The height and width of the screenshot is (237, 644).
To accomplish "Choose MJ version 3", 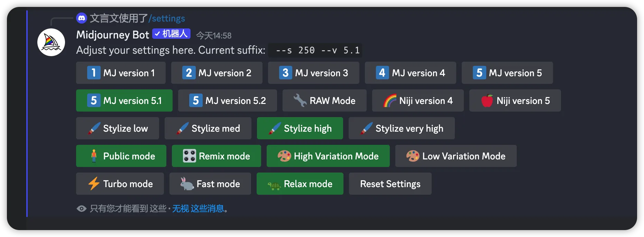I will pos(314,73).
